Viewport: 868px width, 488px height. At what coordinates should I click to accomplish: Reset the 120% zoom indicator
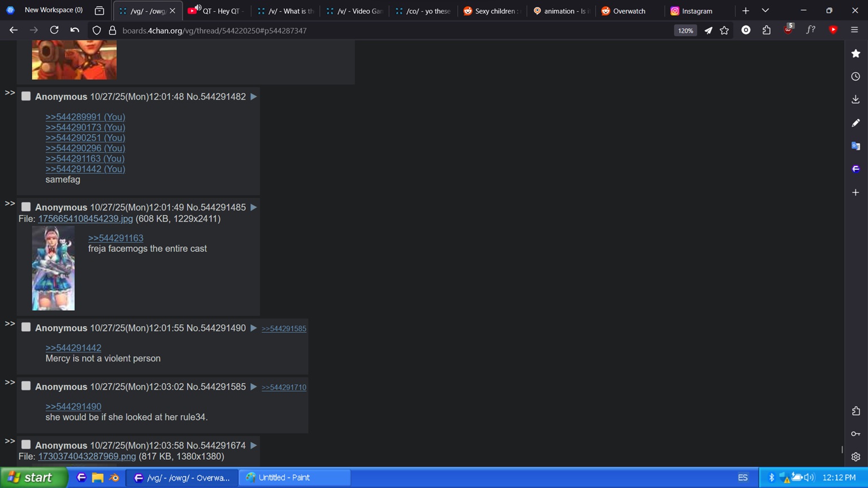685,30
